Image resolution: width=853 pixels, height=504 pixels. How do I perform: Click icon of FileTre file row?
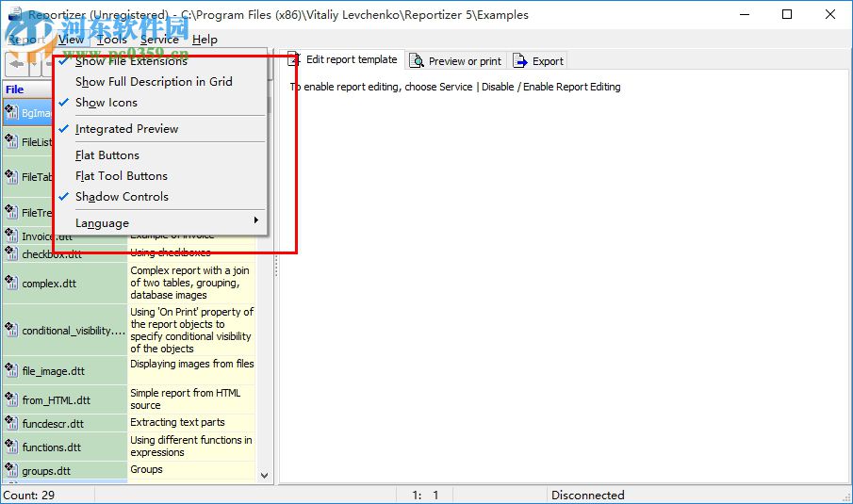(x=11, y=211)
